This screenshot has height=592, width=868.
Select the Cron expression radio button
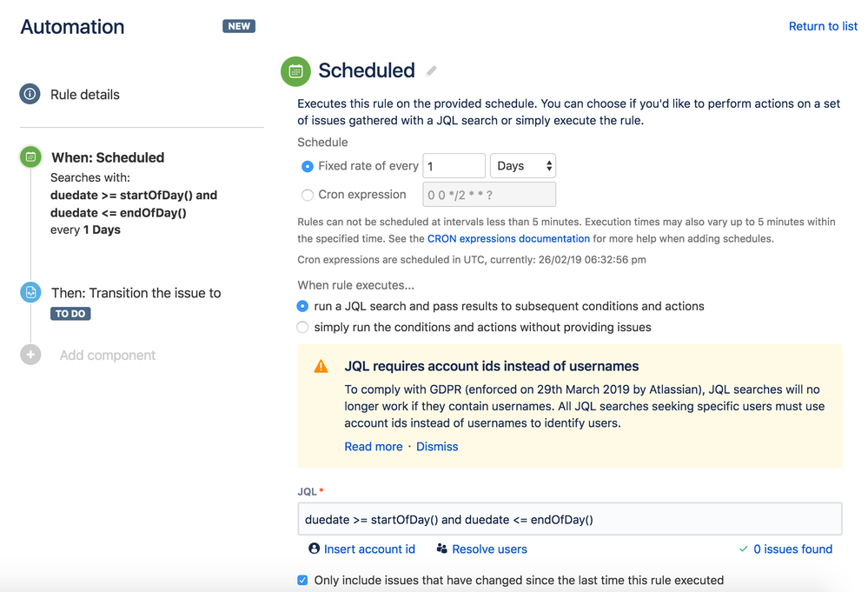pos(308,194)
